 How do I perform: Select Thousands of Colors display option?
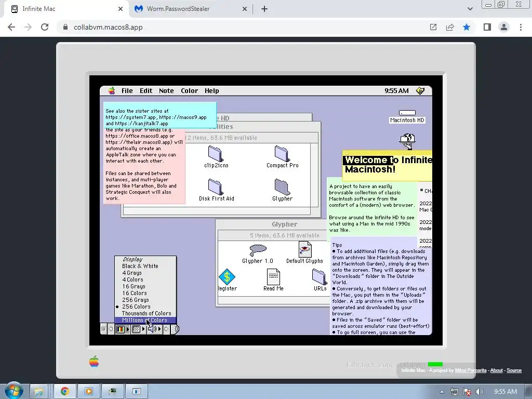146,313
